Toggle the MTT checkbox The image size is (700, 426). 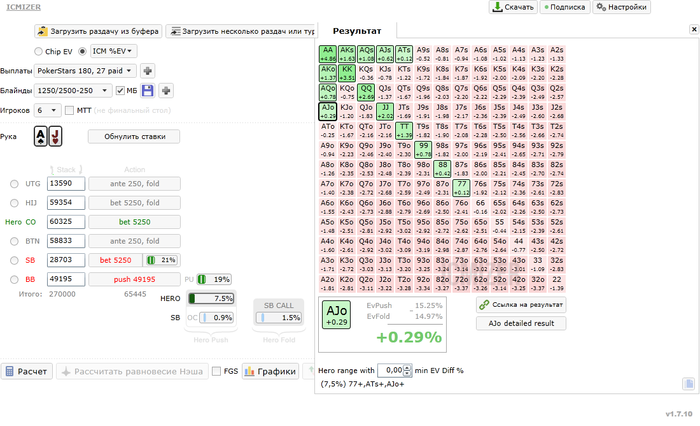coord(69,110)
